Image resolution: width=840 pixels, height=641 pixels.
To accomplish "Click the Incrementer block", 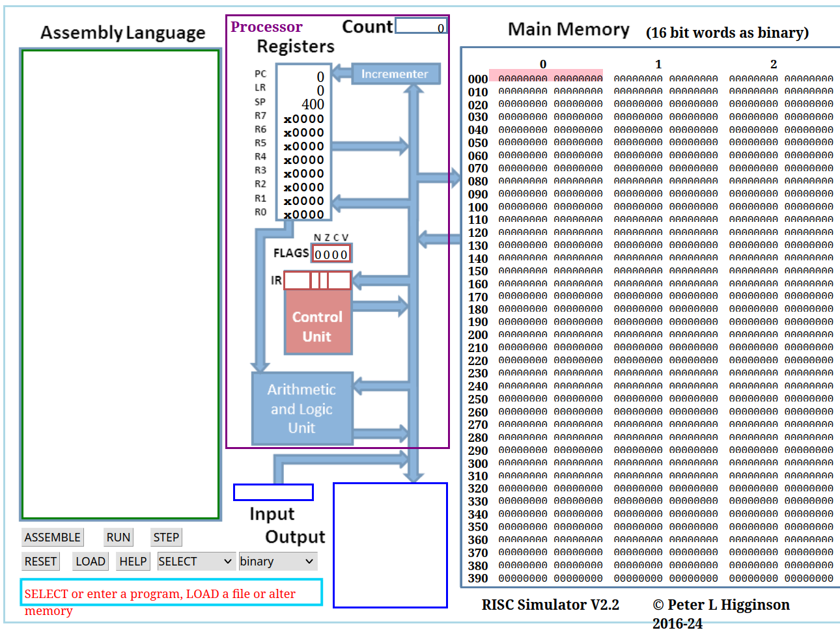I will click(x=395, y=74).
